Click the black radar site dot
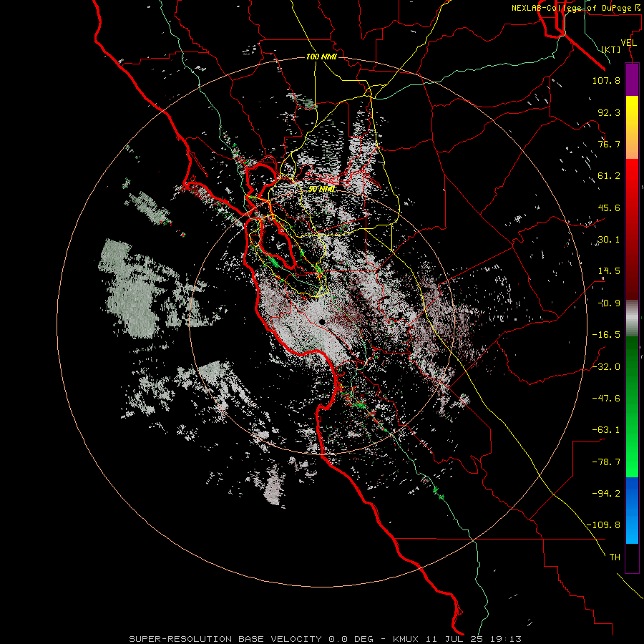 click(322, 323)
